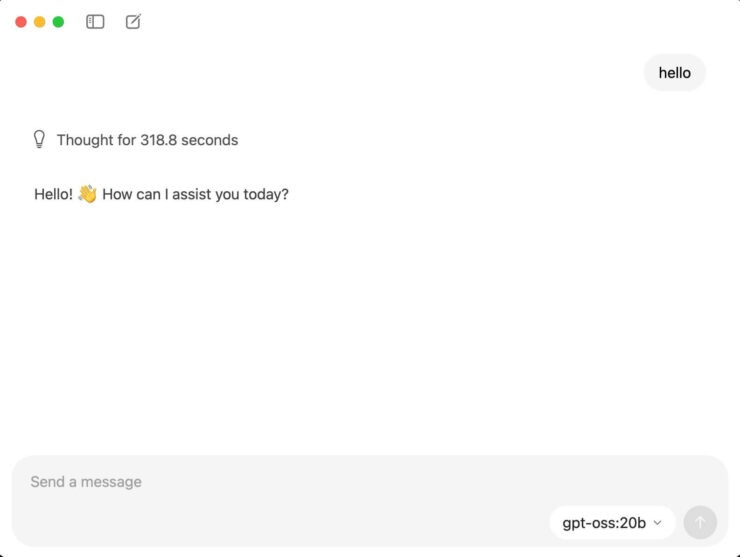
Task: Click the lightbulb thinking icon
Action: click(x=40, y=140)
